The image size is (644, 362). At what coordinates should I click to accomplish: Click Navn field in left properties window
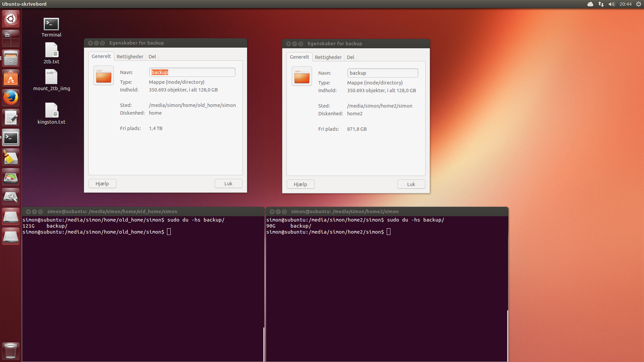pyautogui.click(x=192, y=72)
